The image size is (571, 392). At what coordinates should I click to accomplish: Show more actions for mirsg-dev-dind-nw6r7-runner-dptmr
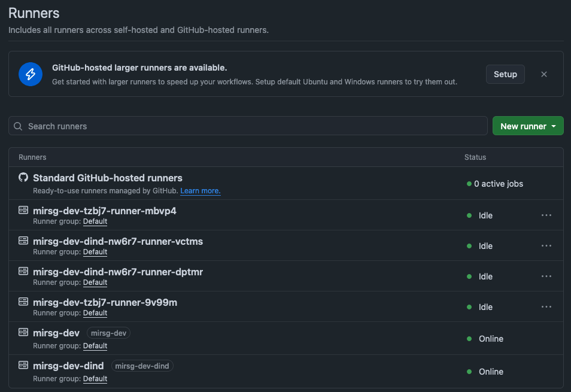coord(546,276)
